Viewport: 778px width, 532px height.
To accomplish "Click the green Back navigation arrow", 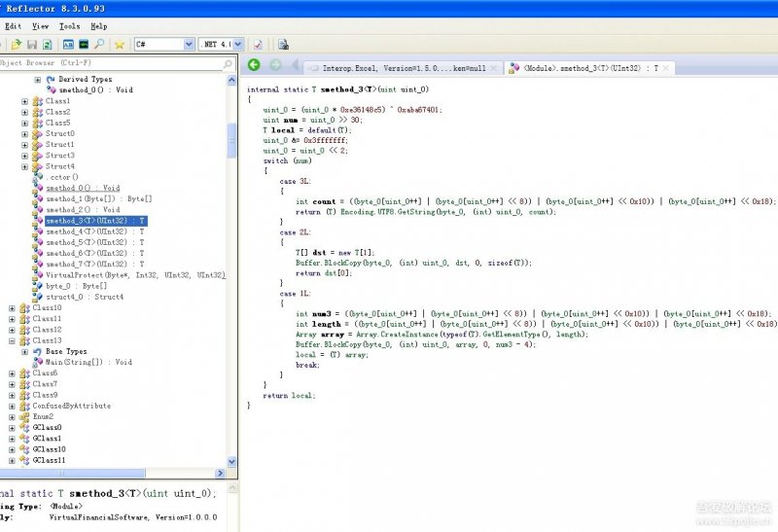I will point(254,65).
